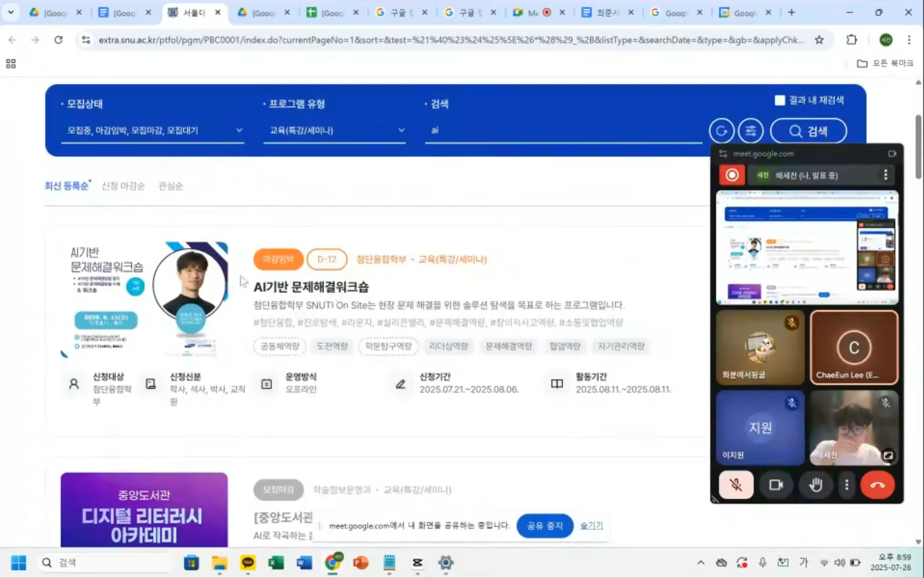End the Meet call with red button

[x=877, y=485]
